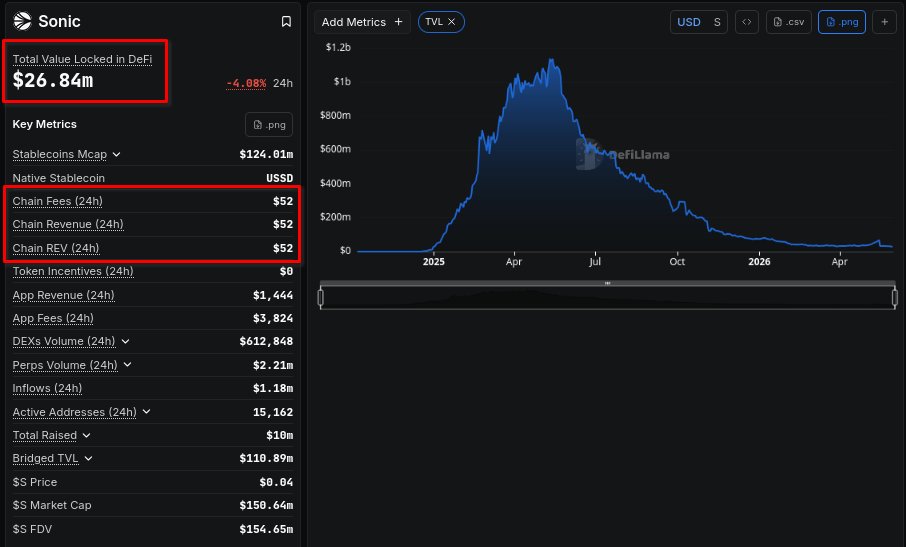Switch chart denomination to S token
This screenshot has width=906, height=547.
point(717,22)
